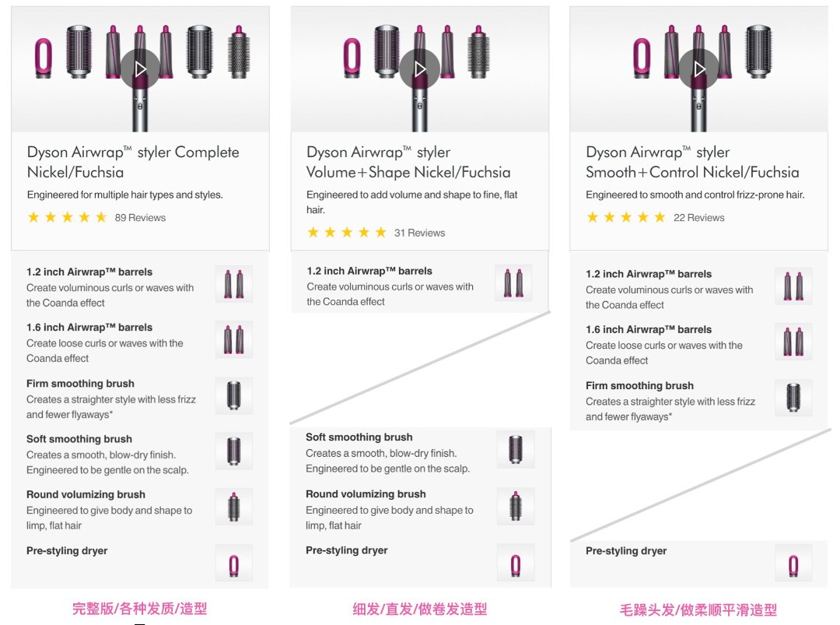Open the Dyson Airwrap styler Complete title
This screenshot has height=625, width=840.
(x=133, y=162)
